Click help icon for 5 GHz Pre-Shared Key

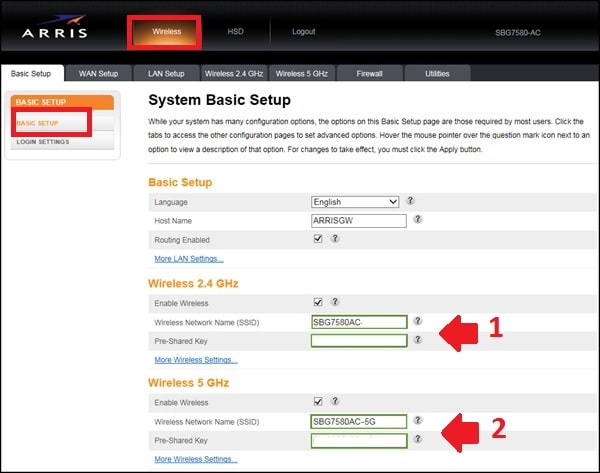click(418, 440)
